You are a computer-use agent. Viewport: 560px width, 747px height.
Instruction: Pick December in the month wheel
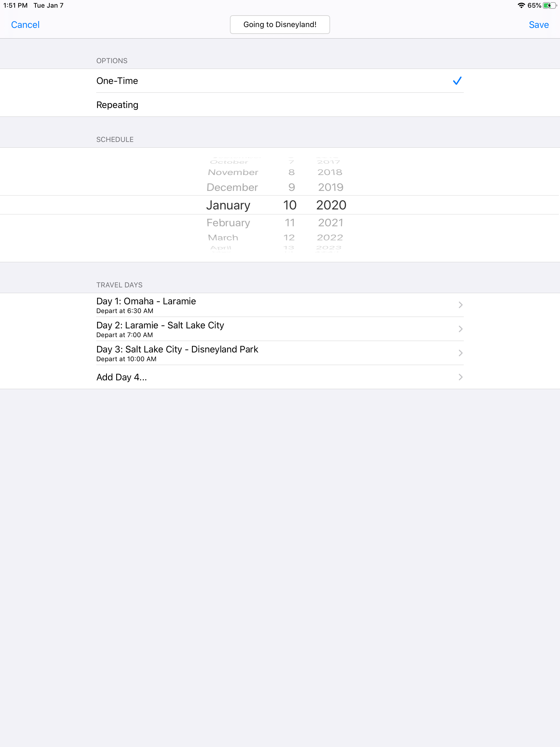click(x=232, y=187)
